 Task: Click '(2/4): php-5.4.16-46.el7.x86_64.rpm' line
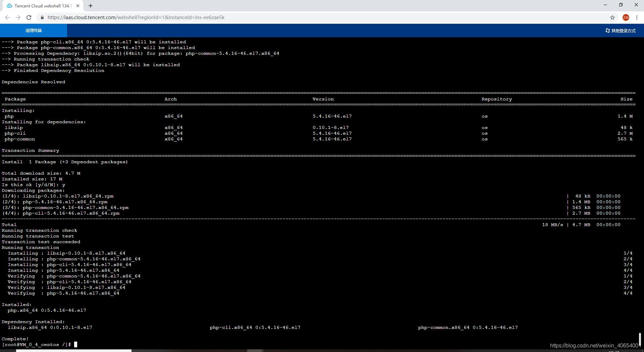coord(55,202)
